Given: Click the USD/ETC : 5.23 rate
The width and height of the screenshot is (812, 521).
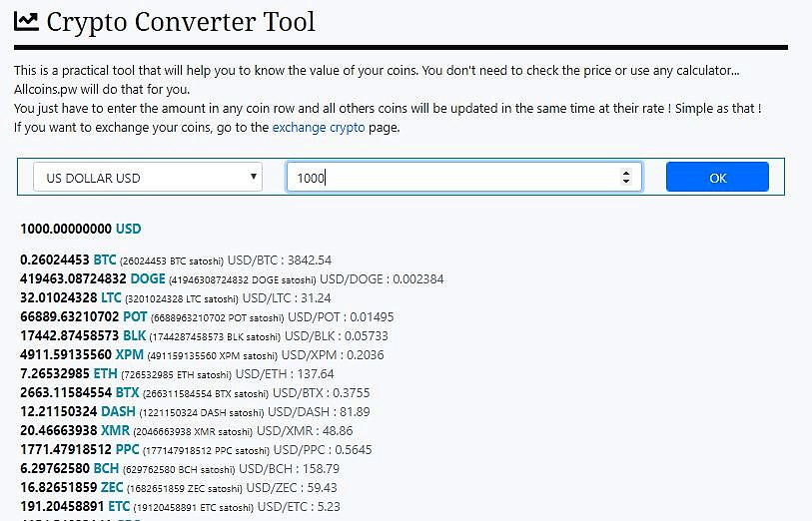Looking at the screenshot, I should 299,507.
